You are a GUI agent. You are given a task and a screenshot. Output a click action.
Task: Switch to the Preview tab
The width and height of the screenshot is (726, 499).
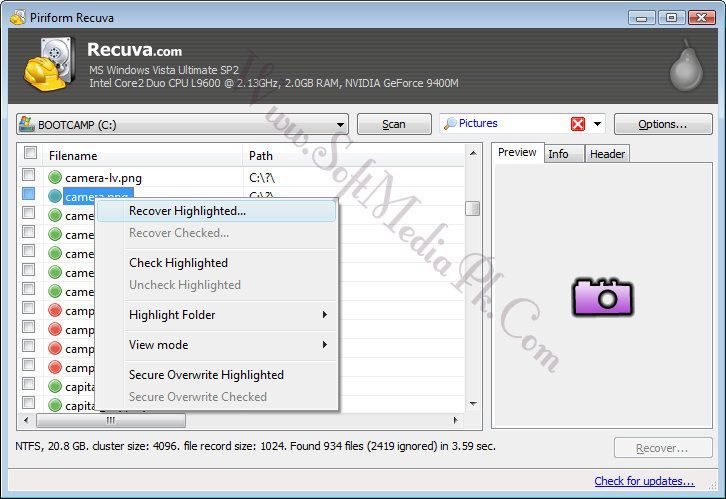click(517, 152)
